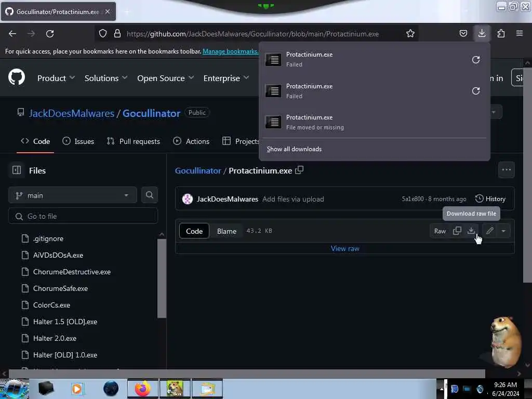Viewport: 532px width, 399px height.
Task: Select the Protactinium.exe entry marked File moved or missing
Action: 374,122
